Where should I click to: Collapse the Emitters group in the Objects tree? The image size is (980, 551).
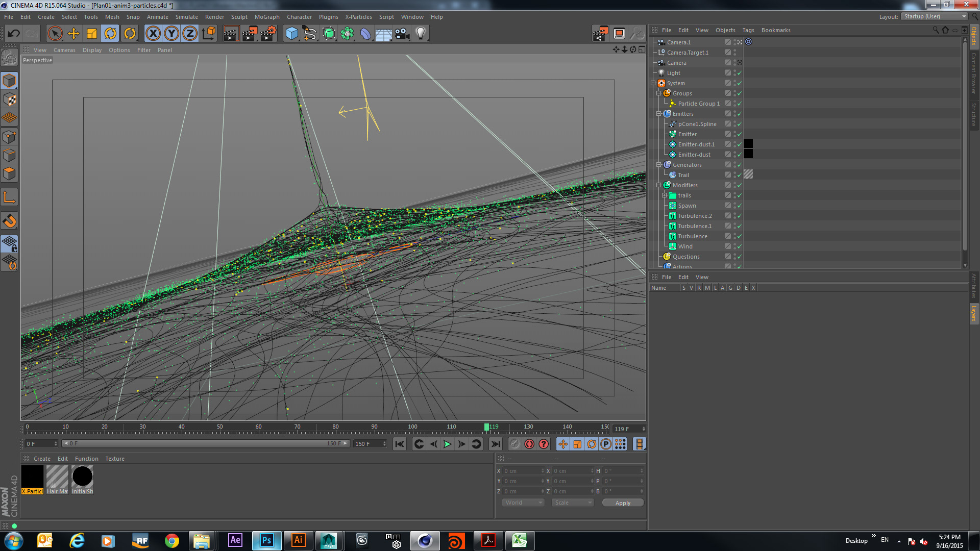(659, 114)
